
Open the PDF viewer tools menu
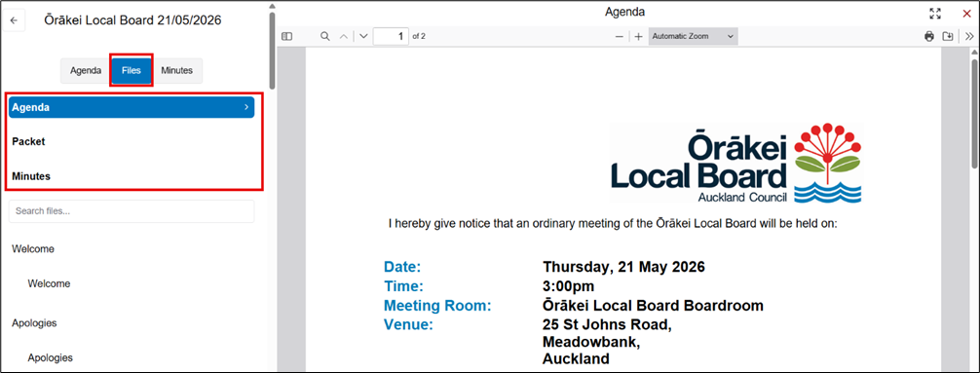tap(969, 36)
